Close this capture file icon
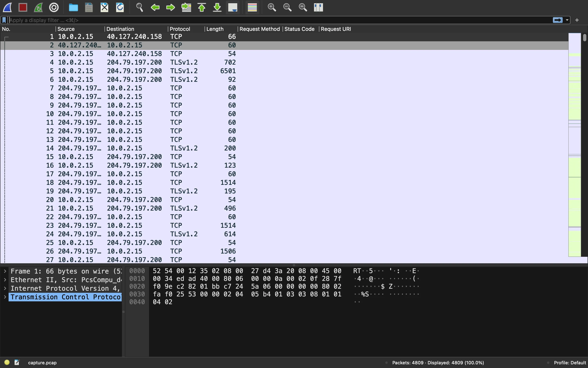Image resolution: width=588 pixels, height=368 pixels. point(105,7)
